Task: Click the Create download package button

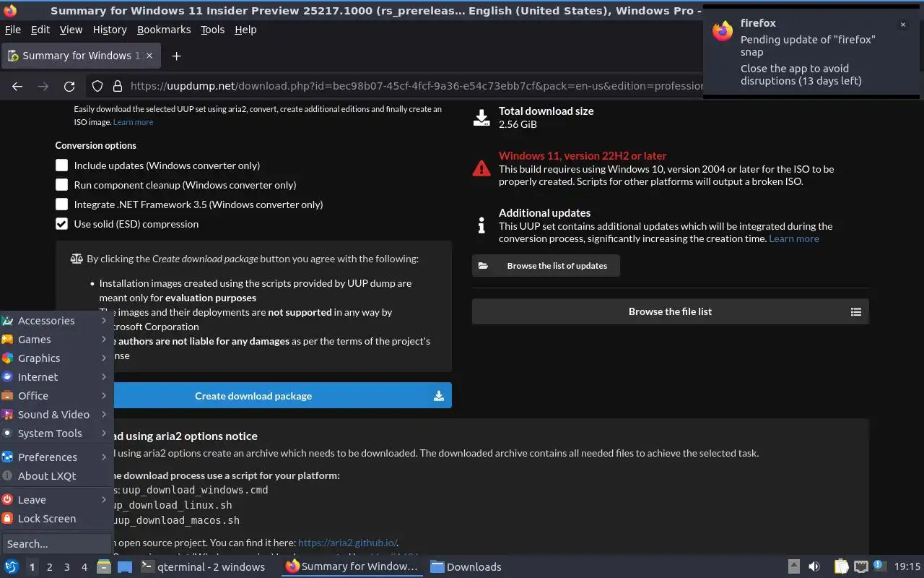Action: pyautogui.click(x=253, y=396)
